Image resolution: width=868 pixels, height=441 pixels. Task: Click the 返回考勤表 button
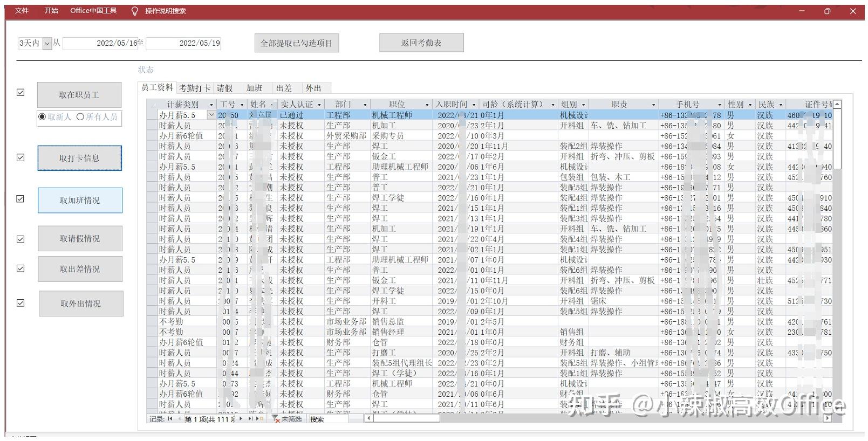point(421,43)
